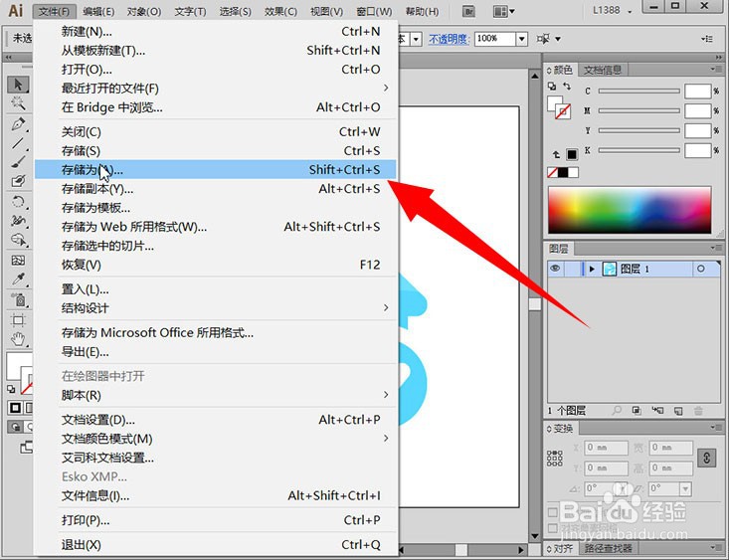Click the X position field in Transform panel
The image size is (729, 560).
tap(606, 448)
